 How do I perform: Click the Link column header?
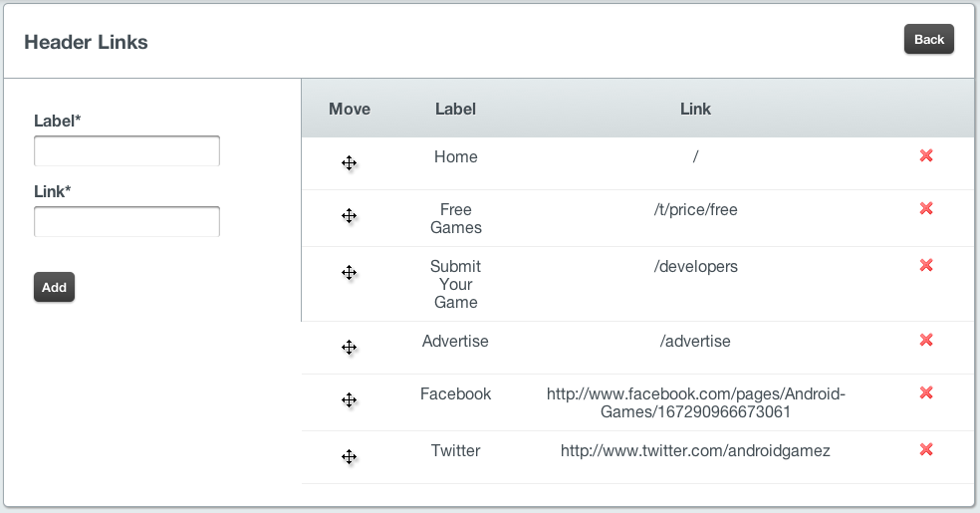(x=695, y=109)
